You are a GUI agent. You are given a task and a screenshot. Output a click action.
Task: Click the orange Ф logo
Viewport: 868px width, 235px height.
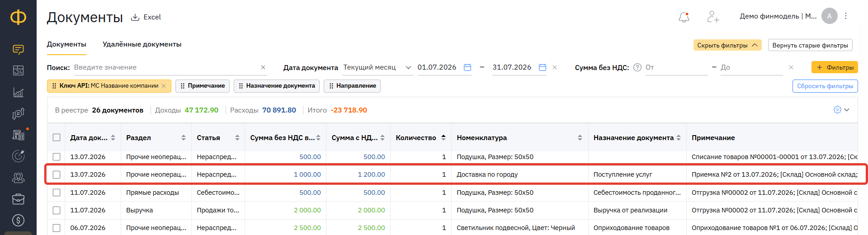pos(18,17)
